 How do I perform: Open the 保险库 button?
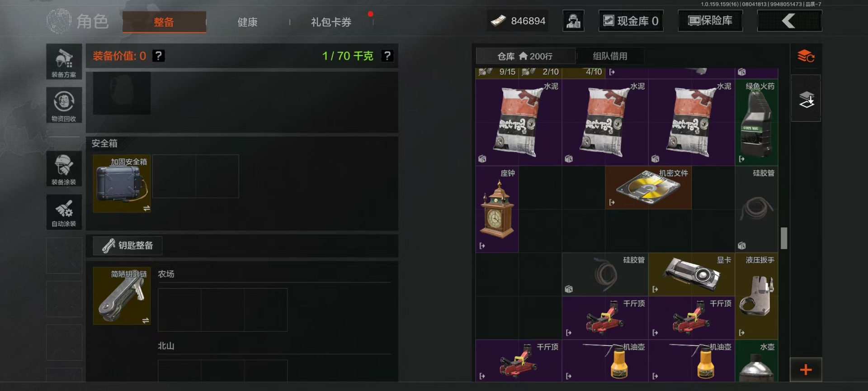710,21
